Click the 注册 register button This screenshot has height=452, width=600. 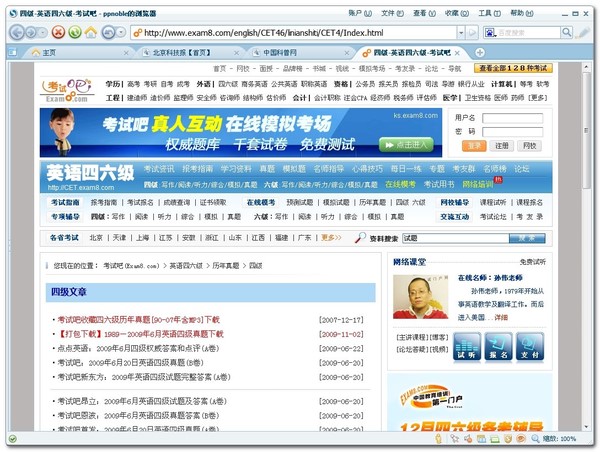(502, 146)
